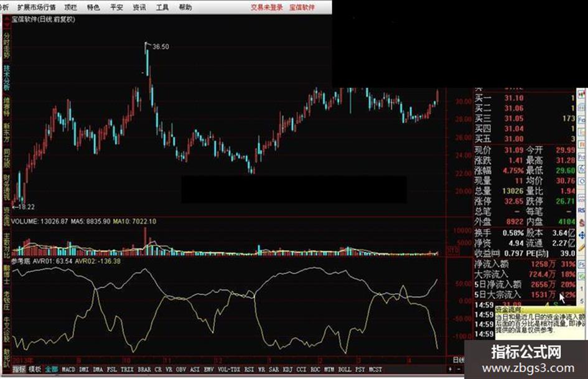Switch to 分时走势 sidebar tab
This screenshot has height=379, width=588.
point(7,45)
